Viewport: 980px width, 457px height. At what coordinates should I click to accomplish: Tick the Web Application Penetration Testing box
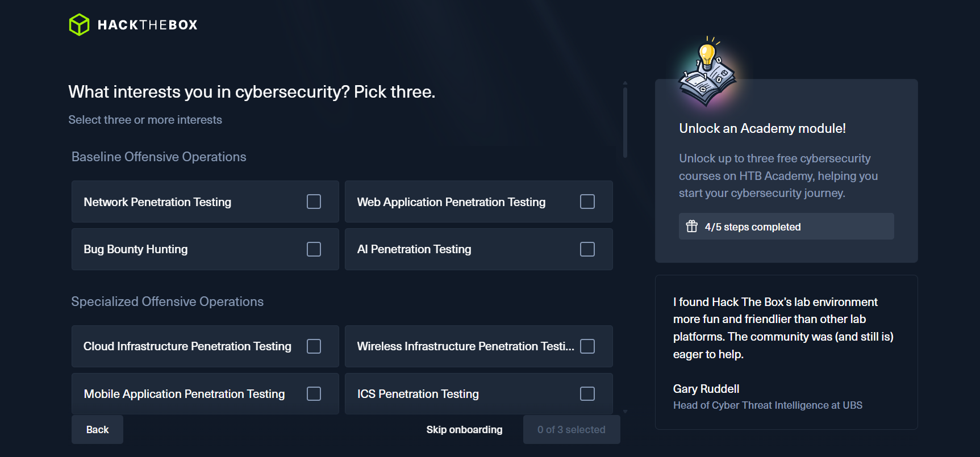pyautogui.click(x=587, y=202)
